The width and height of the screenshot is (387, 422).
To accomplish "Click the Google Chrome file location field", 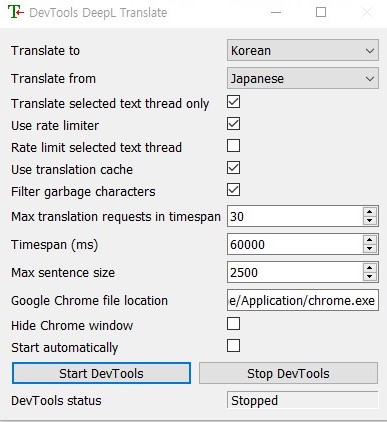I will pos(303,300).
